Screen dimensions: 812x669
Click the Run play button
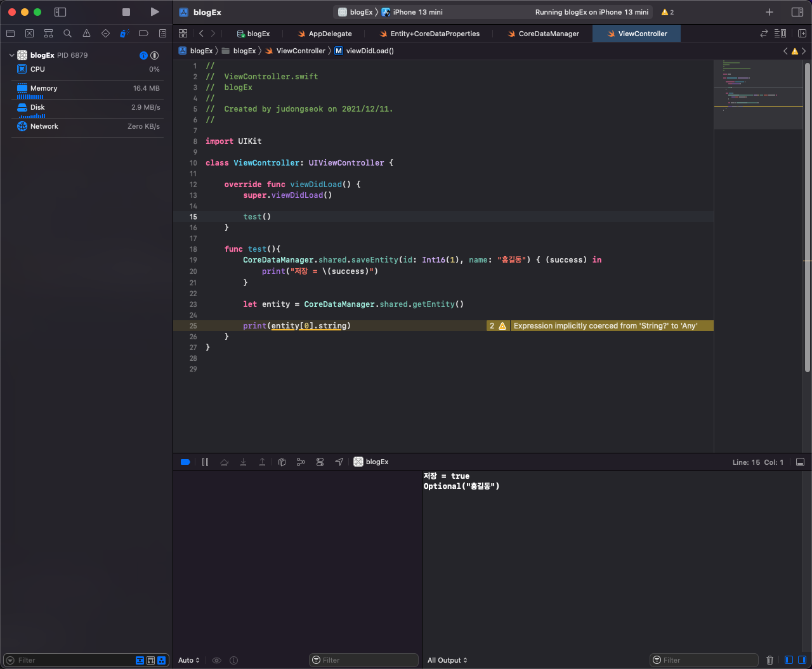[x=155, y=12]
